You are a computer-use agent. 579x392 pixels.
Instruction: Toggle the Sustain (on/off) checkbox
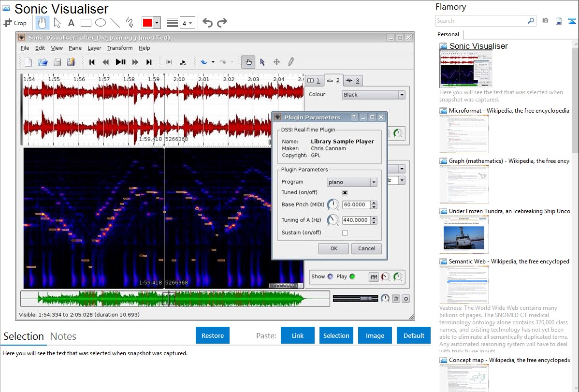point(345,233)
